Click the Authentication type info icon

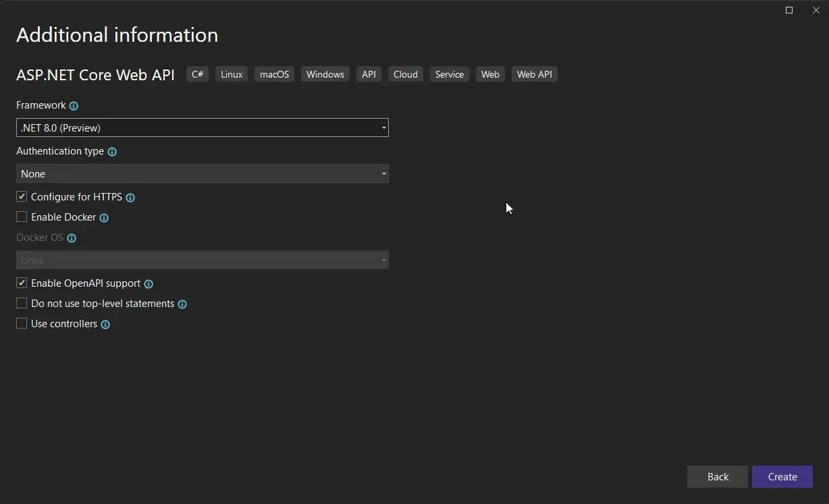(112, 151)
